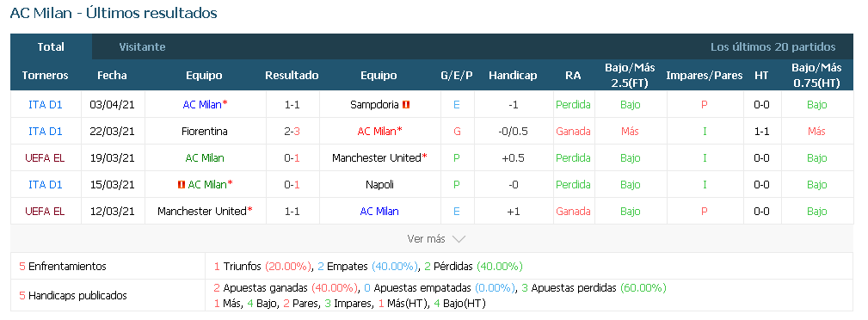Viewport: 868px width, 320px height.
Task: Click Manchester United in the 12/03/21 row
Action: [x=201, y=211]
